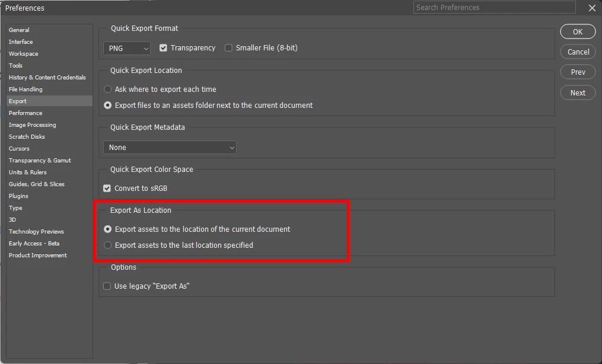602x364 pixels.
Task: Click the Quick Export Format heading
Action: (x=144, y=28)
